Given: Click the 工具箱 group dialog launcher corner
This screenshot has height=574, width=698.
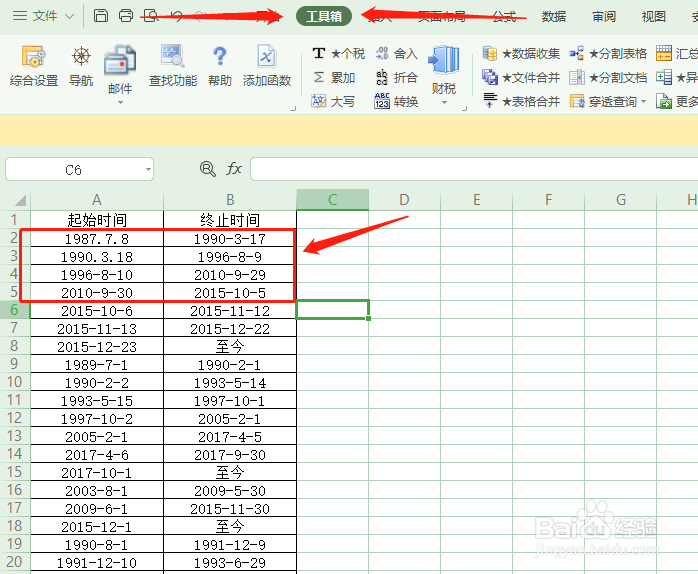Looking at the screenshot, I should pos(293,108).
